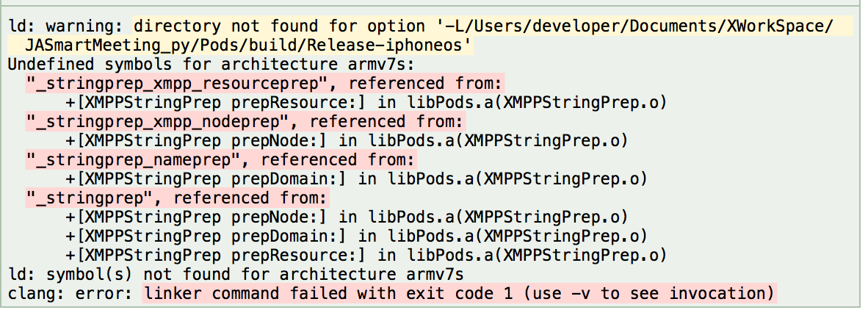The height and width of the screenshot is (310, 868).
Task: Select the "_stringprep_nameprep" referenced from line
Action: 221,160
